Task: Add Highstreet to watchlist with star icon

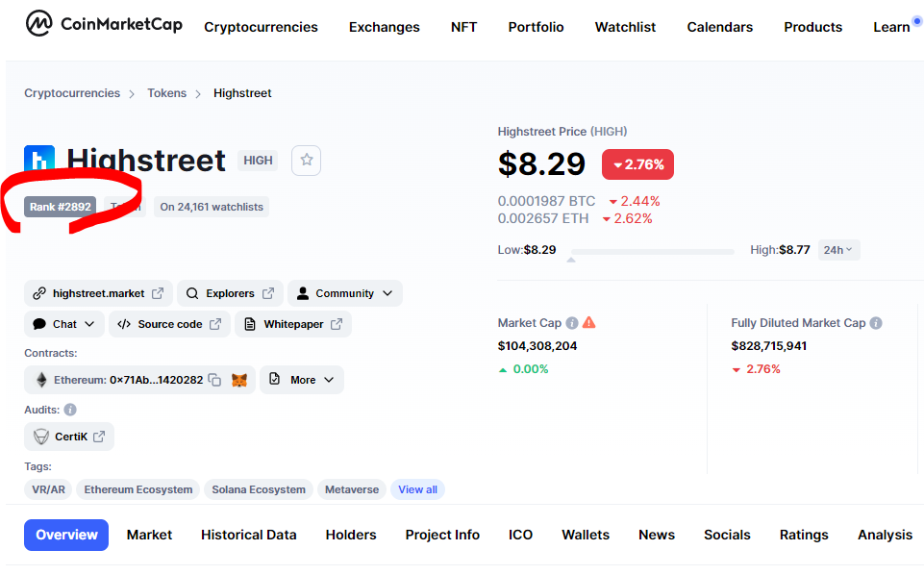Action: click(x=307, y=161)
